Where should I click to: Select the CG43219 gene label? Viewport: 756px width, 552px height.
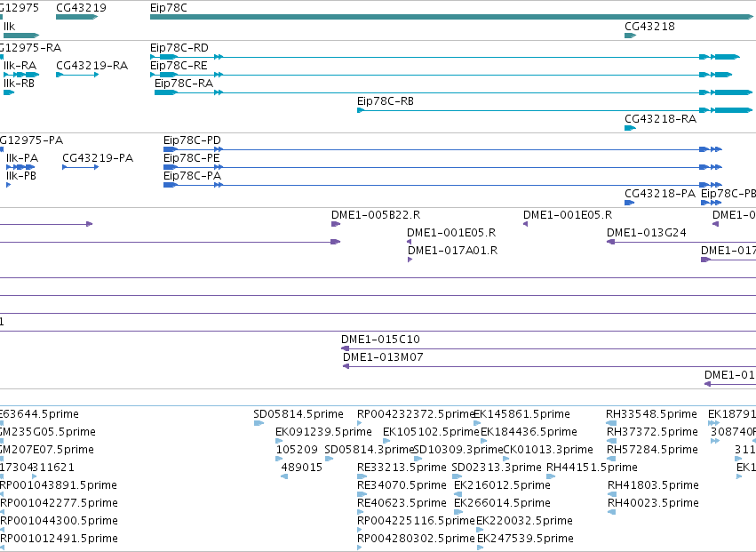point(81,8)
